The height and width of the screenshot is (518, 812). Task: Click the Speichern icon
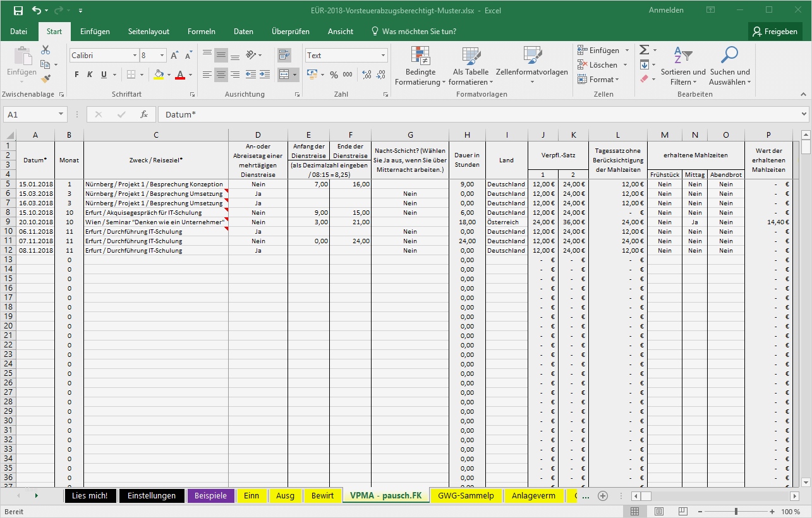(x=16, y=10)
